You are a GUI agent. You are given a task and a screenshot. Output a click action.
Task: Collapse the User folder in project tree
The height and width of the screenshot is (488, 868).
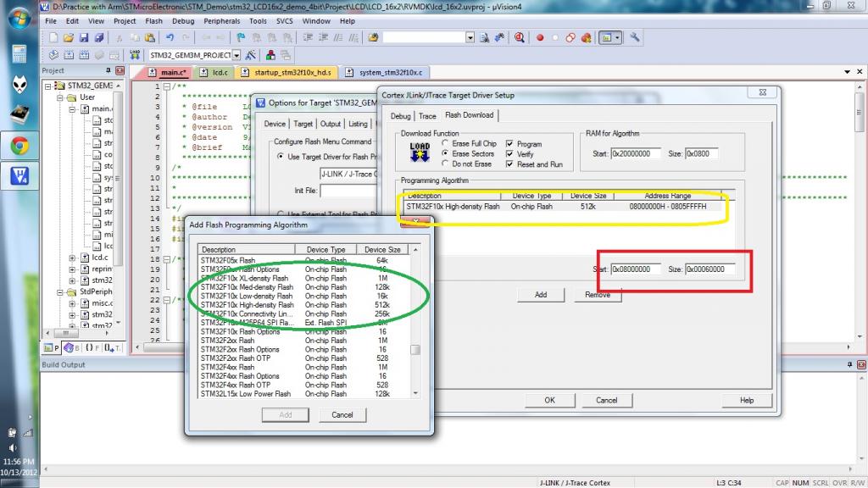coord(61,97)
